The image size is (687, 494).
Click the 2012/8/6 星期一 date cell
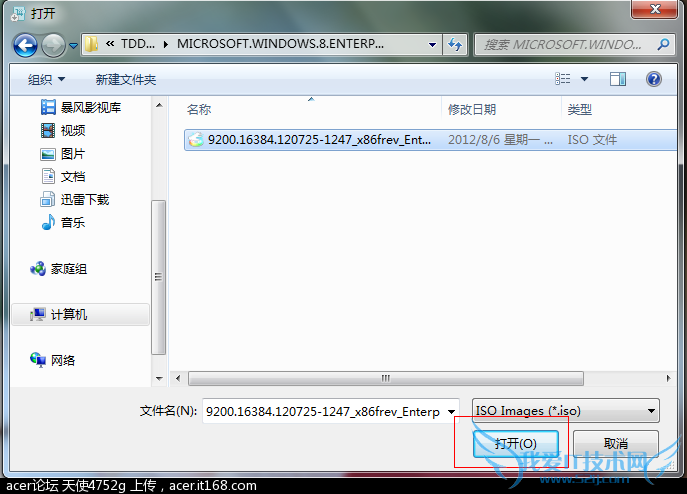click(500, 140)
